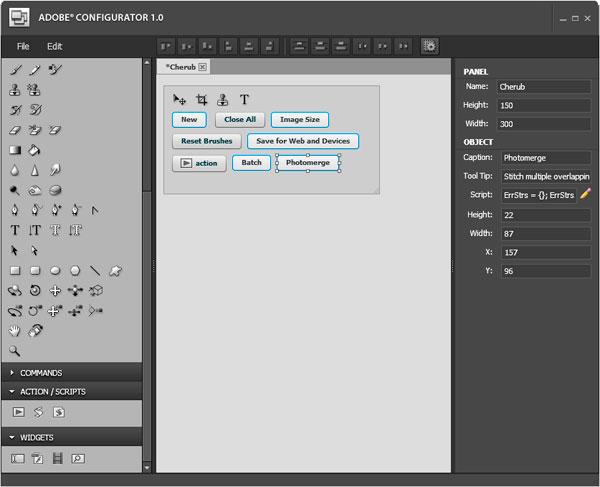Select the Photomerge button
The width and height of the screenshot is (600, 487).
[308, 163]
